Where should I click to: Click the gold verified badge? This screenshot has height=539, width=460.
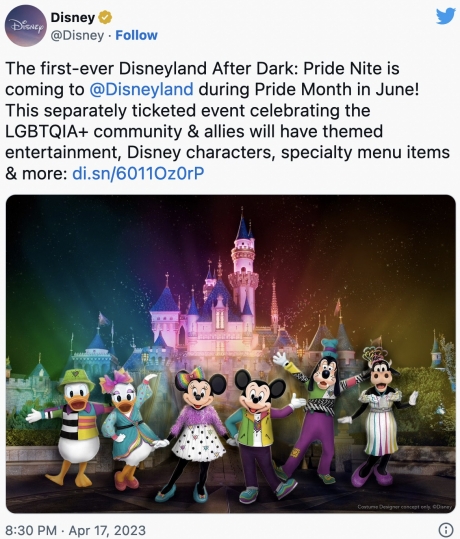pyautogui.click(x=105, y=18)
